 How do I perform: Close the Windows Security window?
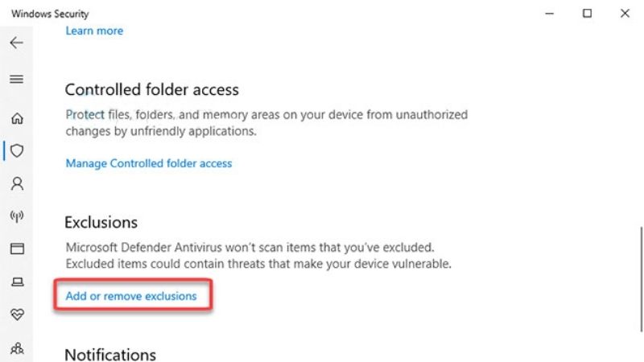click(x=625, y=14)
